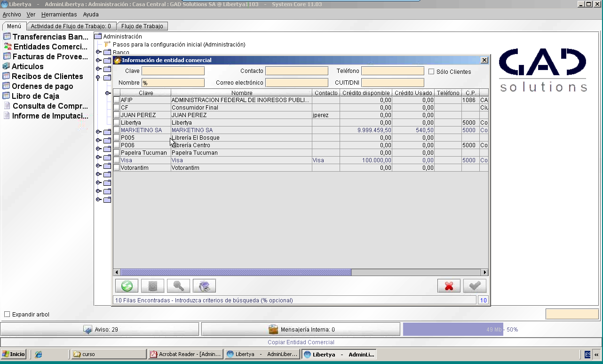Click the horizontal scrollbar thumb in the table
Image resolution: width=603 pixels, height=364 pixels.
(x=236, y=272)
